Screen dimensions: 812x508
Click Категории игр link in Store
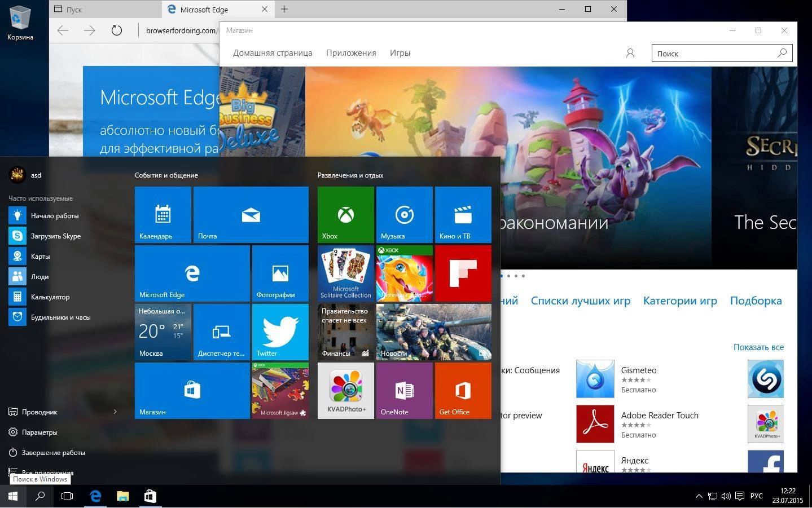(x=680, y=301)
